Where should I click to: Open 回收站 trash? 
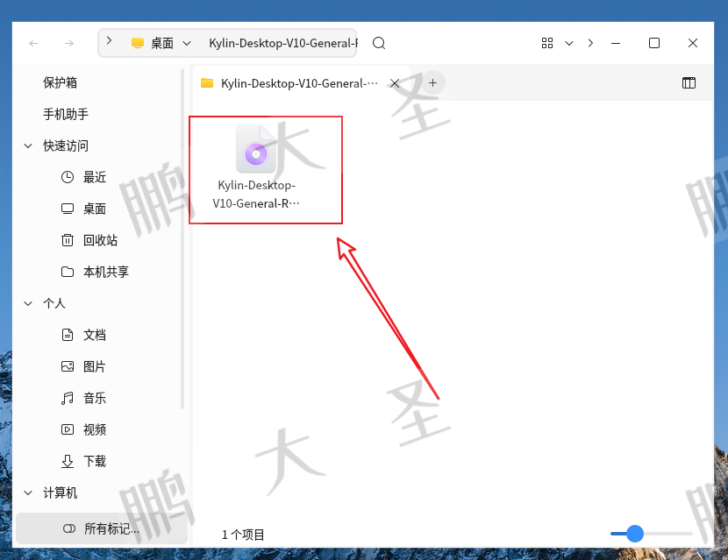100,240
